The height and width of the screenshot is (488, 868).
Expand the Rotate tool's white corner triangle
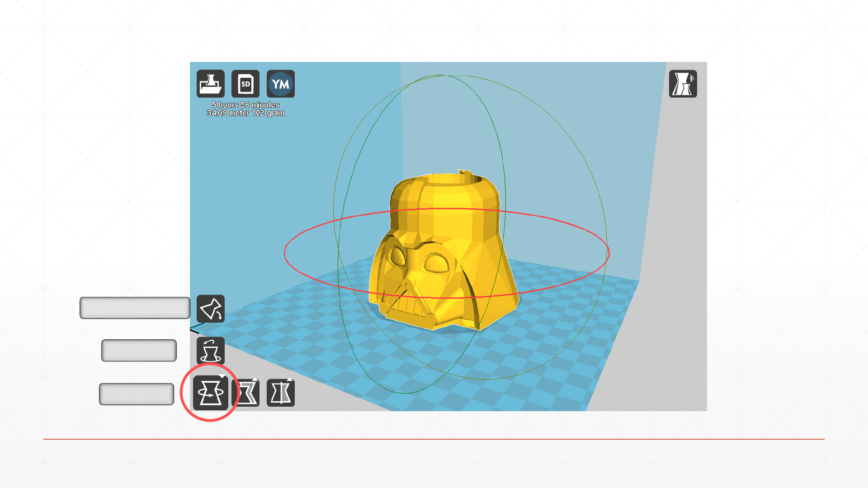(222, 376)
